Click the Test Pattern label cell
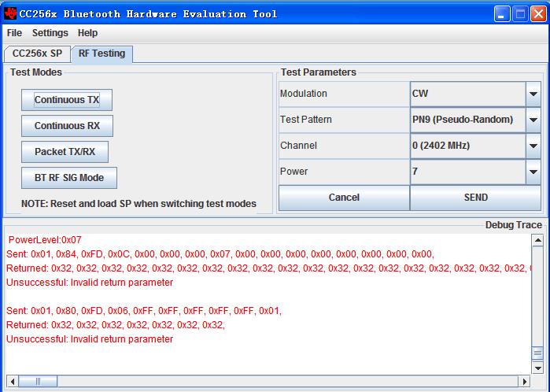The height and width of the screenshot is (392, 550). 344,120
